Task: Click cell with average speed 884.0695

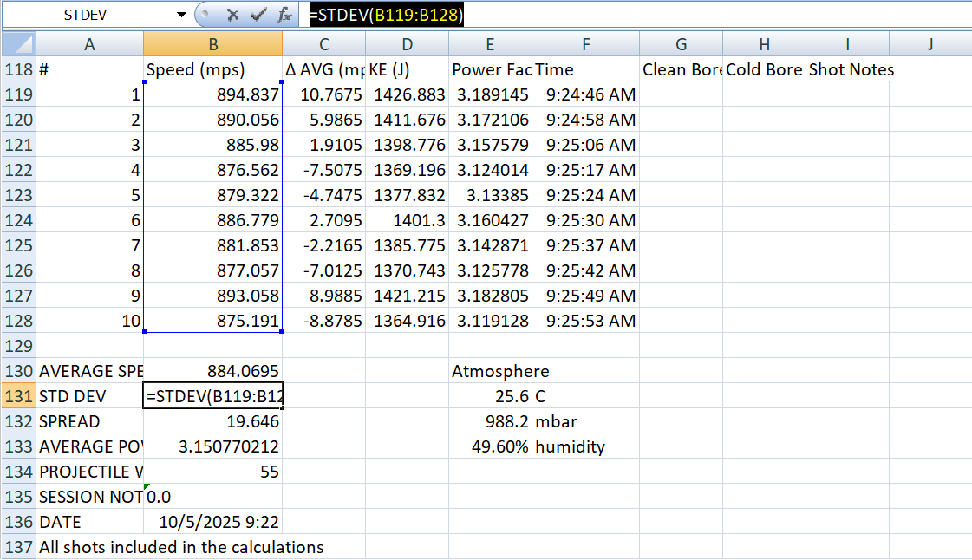Action: pyautogui.click(x=212, y=371)
